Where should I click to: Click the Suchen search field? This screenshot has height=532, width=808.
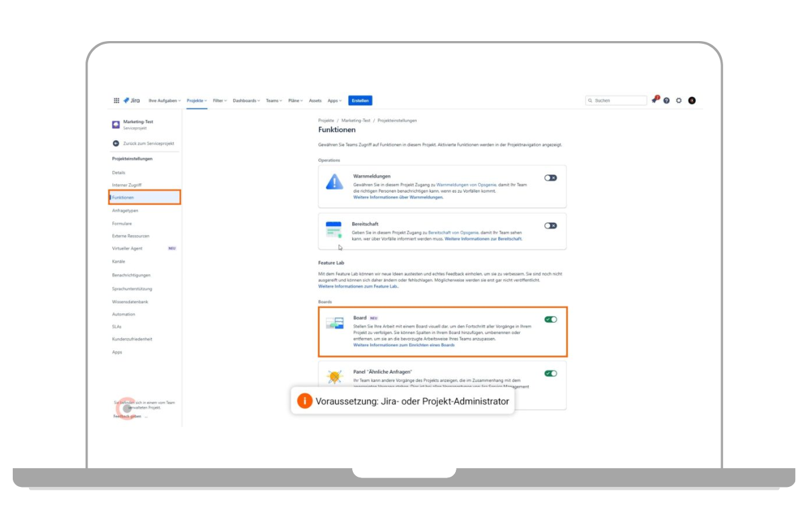pos(618,100)
